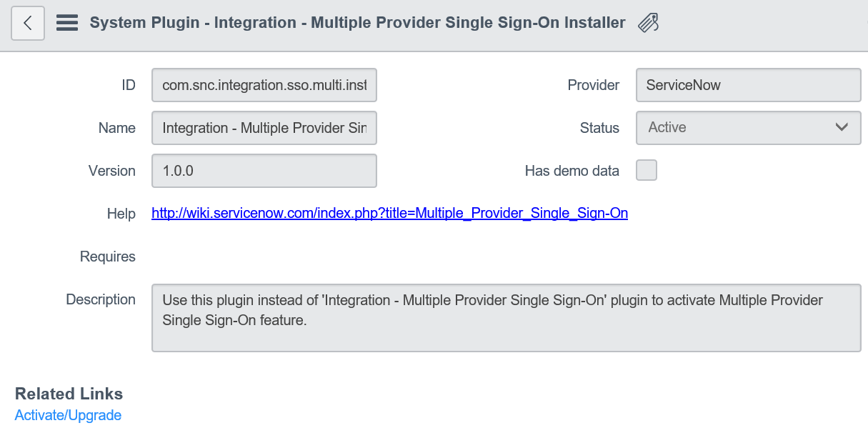Go back using the left chevron button
The image size is (868, 428).
coord(28,23)
